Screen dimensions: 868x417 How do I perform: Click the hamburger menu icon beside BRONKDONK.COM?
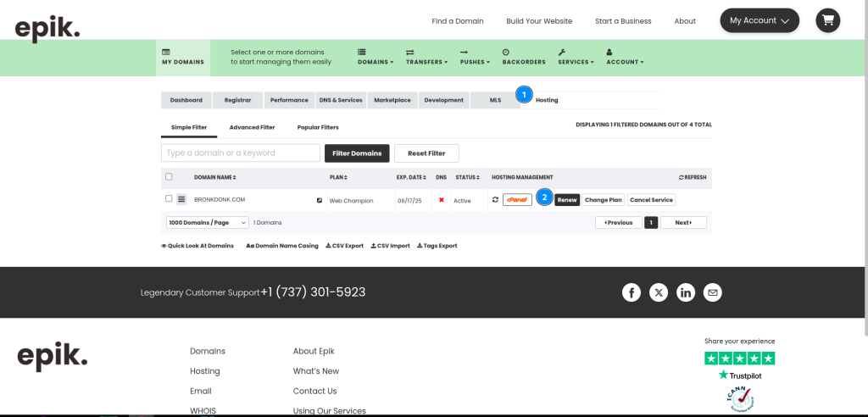pos(181,199)
